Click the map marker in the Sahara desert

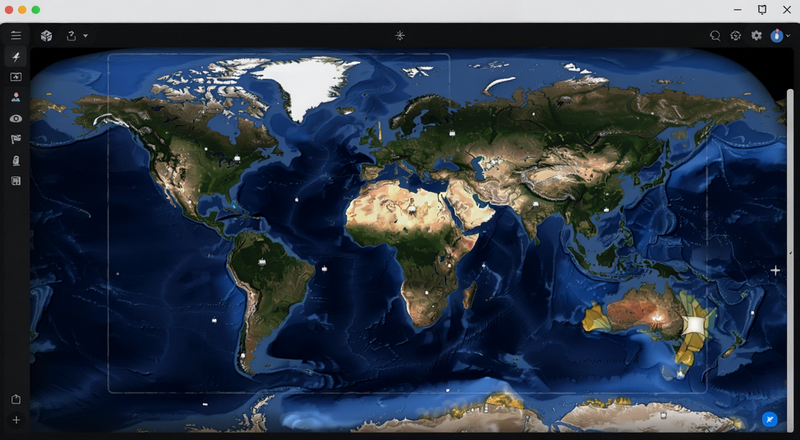click(412, 209)
